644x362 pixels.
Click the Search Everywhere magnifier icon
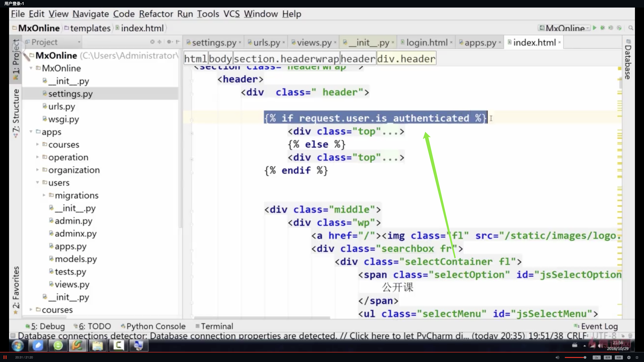pos(630,28)
